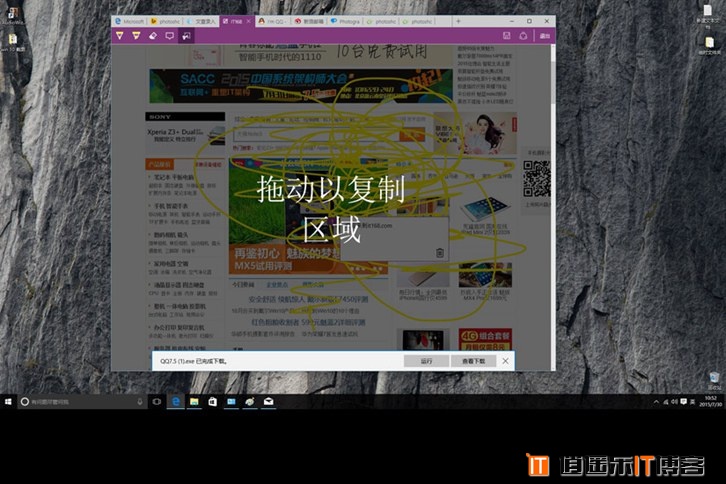Image resolution: width=726 pixels, height=484 pixels.
Task: Click the Cortana search box
Action: click(82, 402)
